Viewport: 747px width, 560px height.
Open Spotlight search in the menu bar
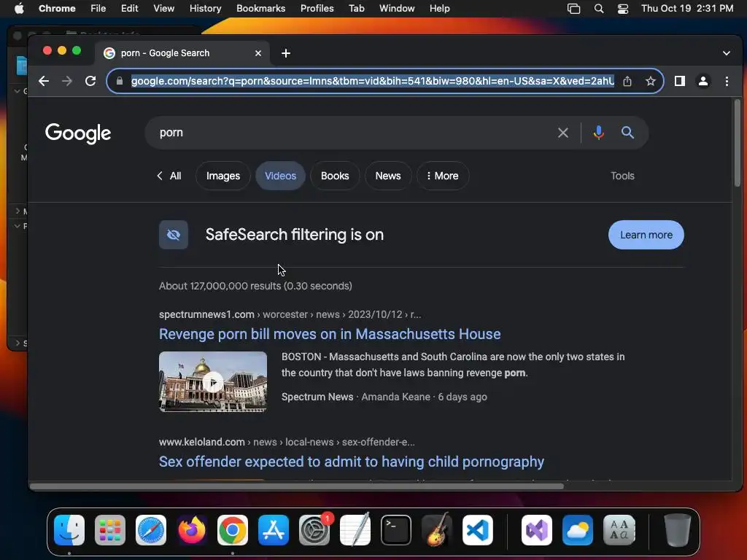point(599,9)
